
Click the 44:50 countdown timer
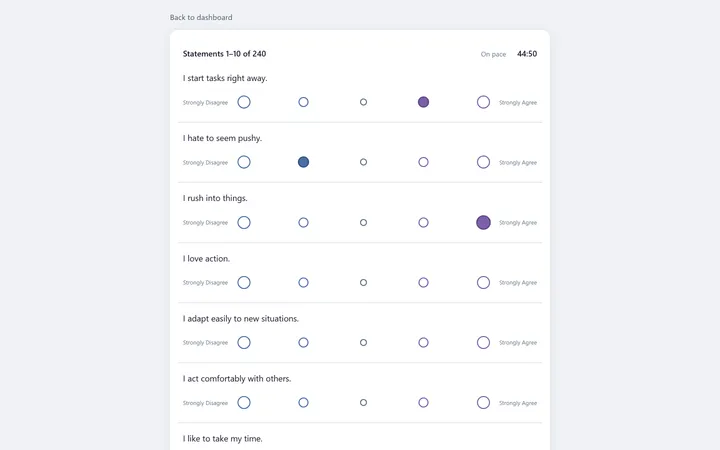[527, 54]
